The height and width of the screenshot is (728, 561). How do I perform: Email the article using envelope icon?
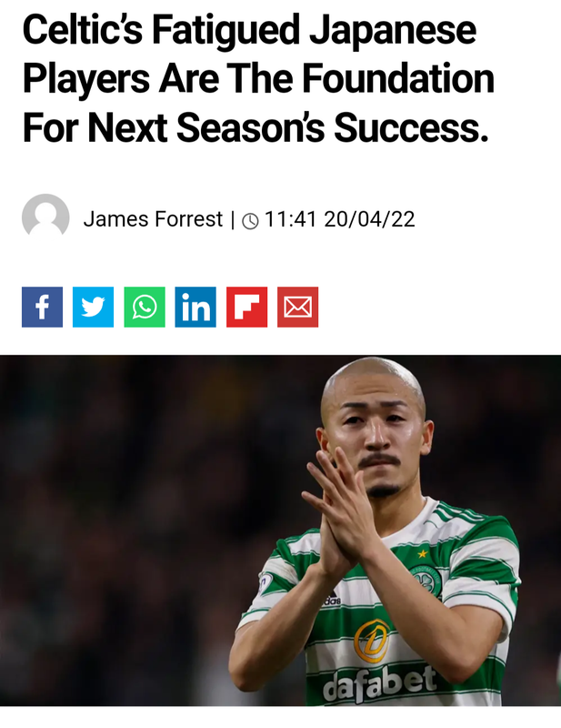tap(298, 307)
